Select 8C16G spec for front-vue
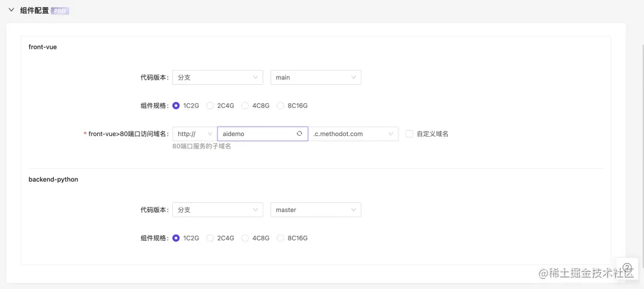The image size is (644, 289). 280,106
